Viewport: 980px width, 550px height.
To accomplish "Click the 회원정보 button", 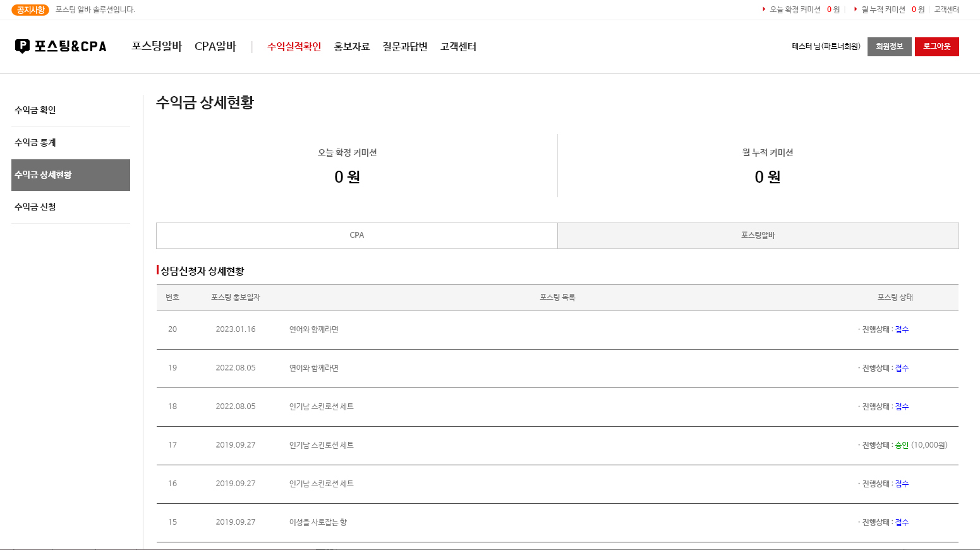I will point(889,47).
